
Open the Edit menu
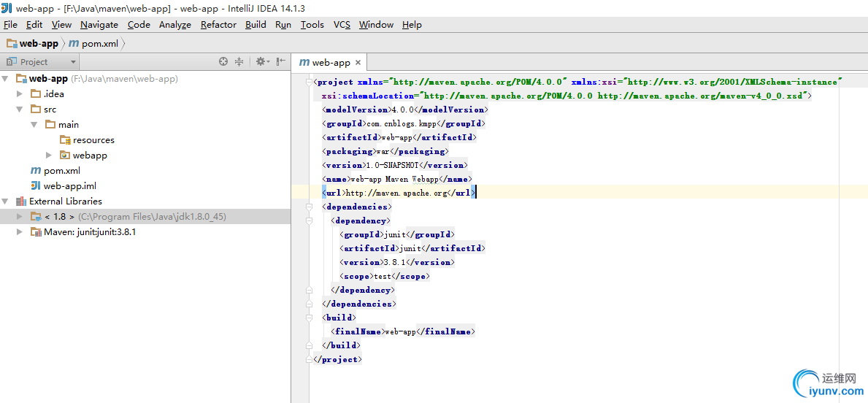coord(34,24)
